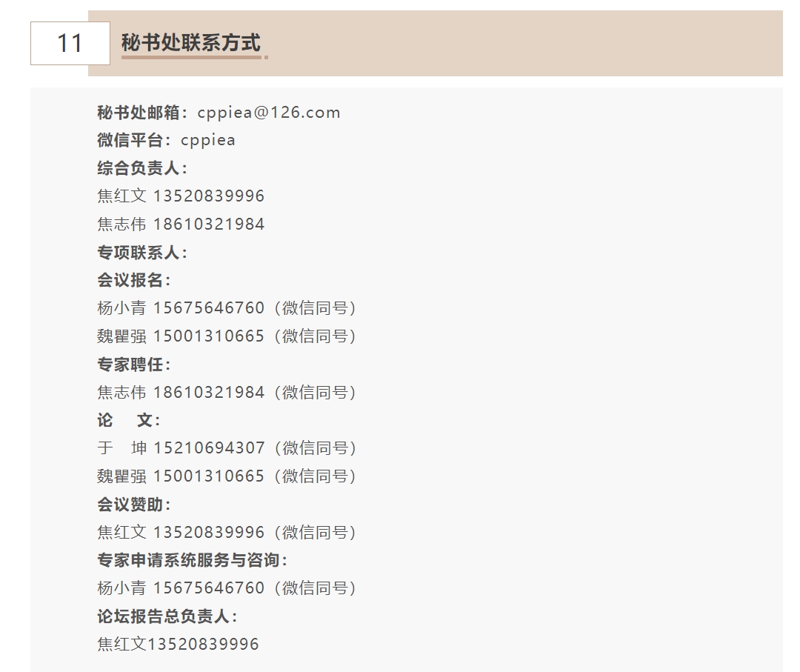Click 杨小青's phone number under 会议报名
The width and height of the screenshot is (800, 672).
(209, 308)
